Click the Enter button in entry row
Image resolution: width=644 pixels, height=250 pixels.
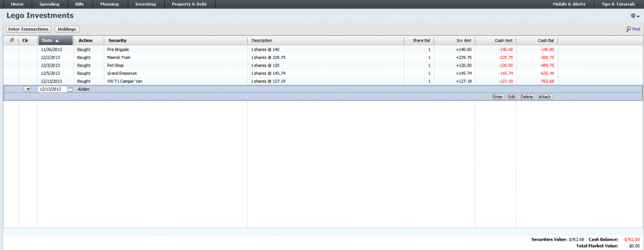[498, 97]
